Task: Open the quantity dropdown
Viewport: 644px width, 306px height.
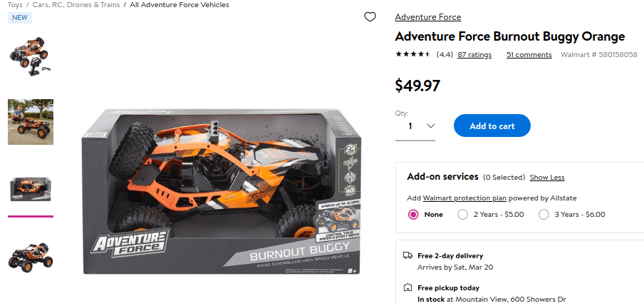Action: (x=415, y=126)
